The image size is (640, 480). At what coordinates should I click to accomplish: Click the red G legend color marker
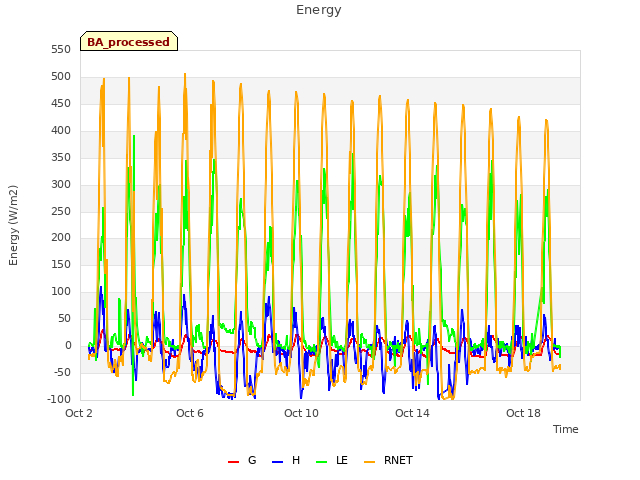(233, 462)
